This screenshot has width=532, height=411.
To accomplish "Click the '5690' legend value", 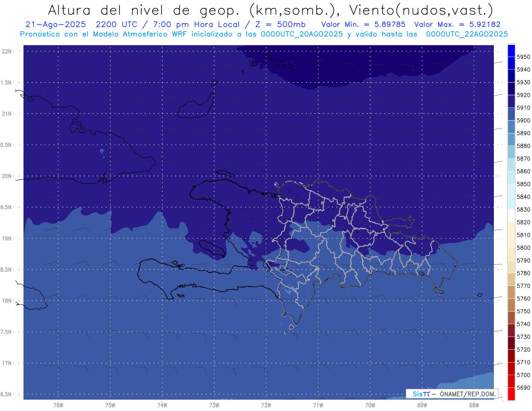I will pyautogui.click(x=523, y=388).
